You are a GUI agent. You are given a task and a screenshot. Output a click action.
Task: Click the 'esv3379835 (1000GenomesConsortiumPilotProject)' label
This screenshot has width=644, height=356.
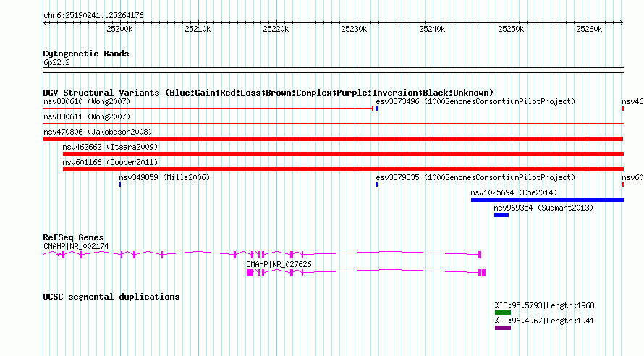tap(475, 178)
